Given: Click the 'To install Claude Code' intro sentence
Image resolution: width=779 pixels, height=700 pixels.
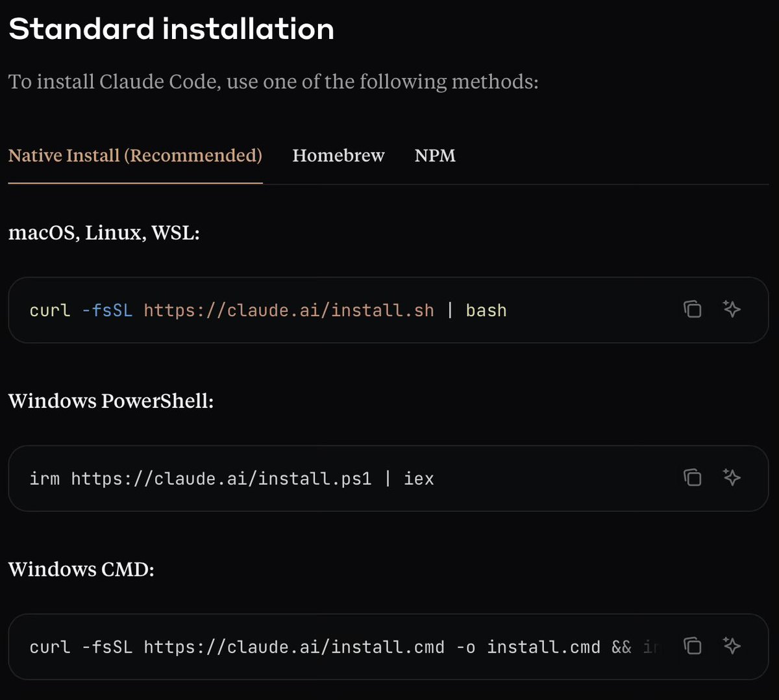Looking at the screenshot, I should [x=273, y=82].
